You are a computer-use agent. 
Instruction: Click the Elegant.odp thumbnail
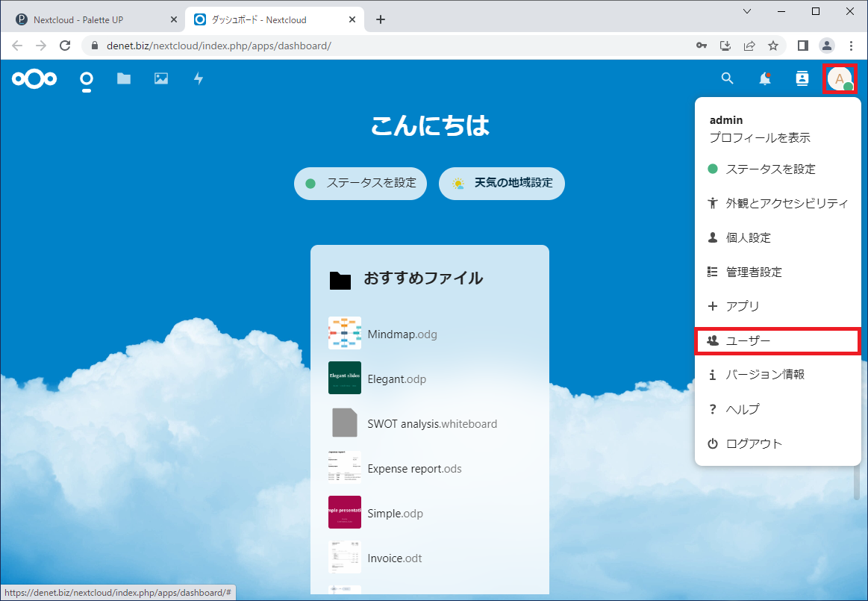pyautogui.click(x=344, y=378)
